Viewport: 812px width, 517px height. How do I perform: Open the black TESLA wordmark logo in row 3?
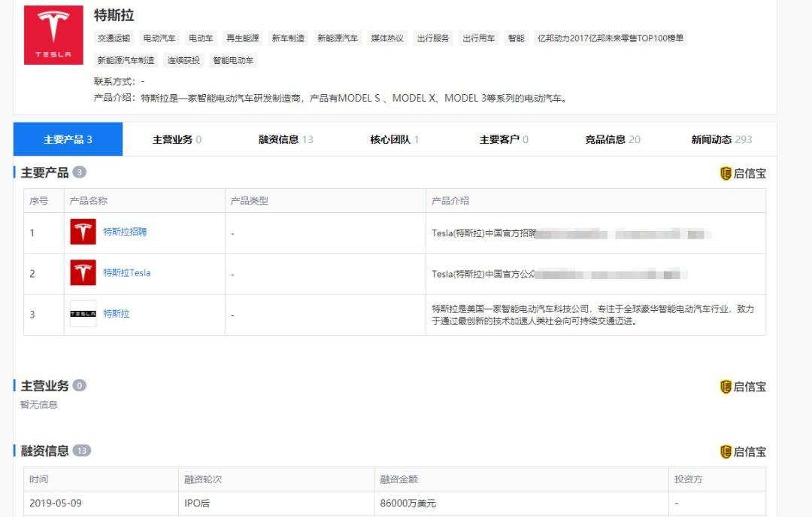[83, 314]
